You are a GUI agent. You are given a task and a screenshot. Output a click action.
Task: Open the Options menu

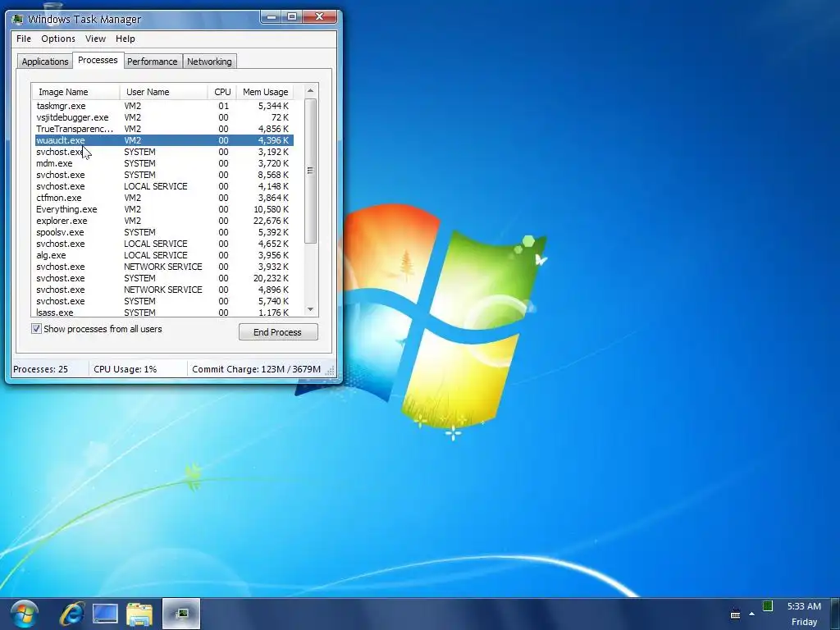[58, 39]
